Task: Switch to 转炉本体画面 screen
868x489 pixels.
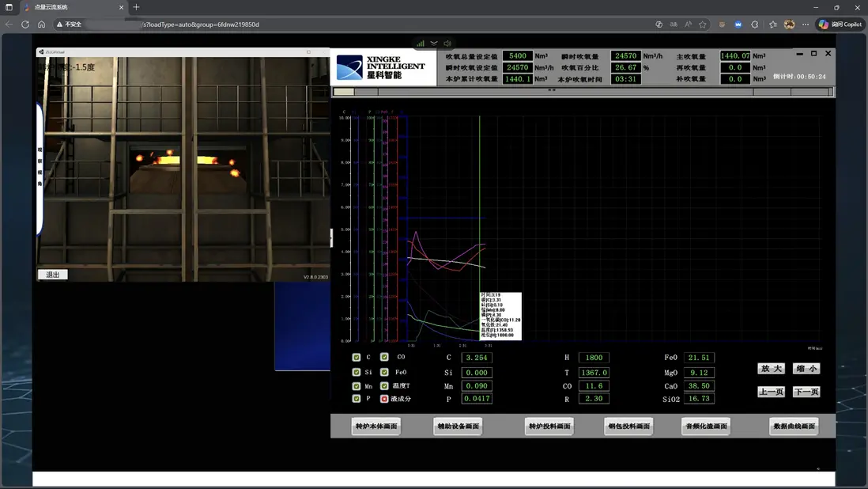Action: 376,426
